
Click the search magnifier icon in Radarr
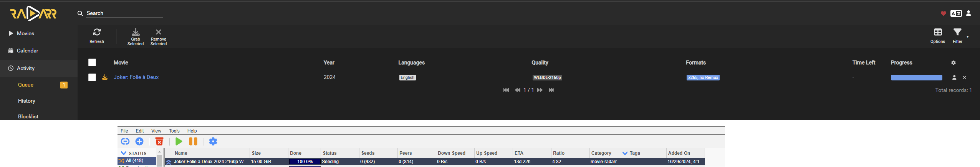pyautogui.click(x=80, y=13)
